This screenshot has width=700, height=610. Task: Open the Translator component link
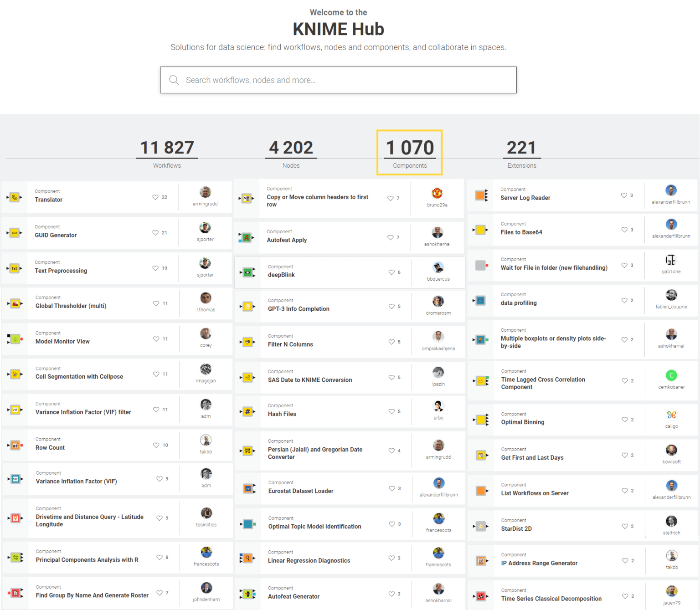point(49,200)
